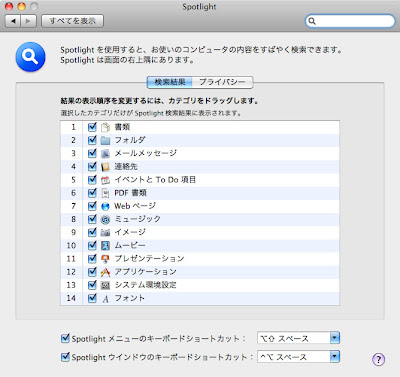Disable the PDF 書類 checkbox

point(92,193)
